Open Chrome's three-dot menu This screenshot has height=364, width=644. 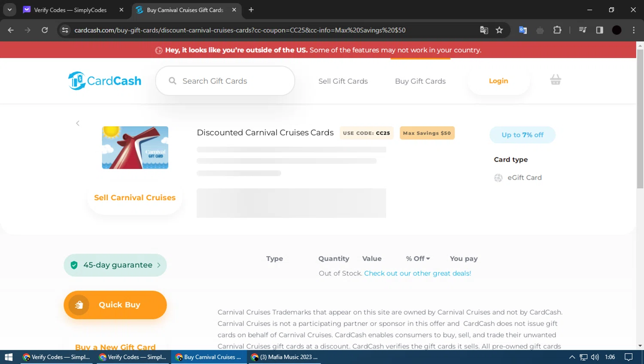coord(634,30)
